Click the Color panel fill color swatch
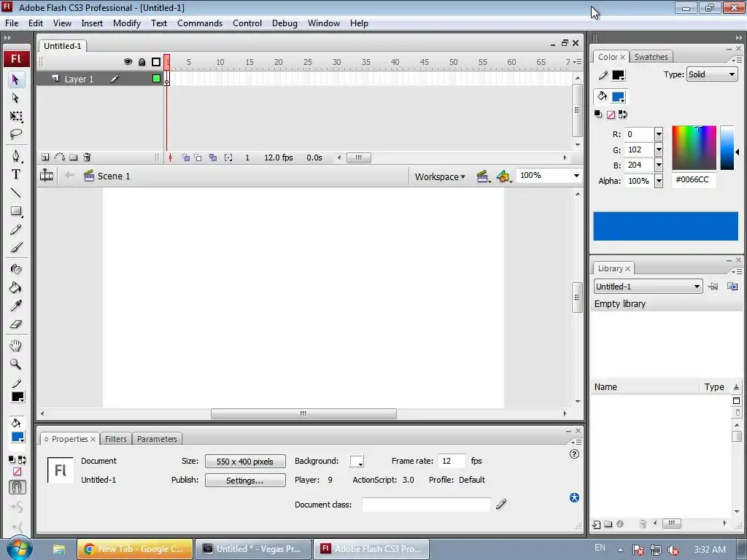 pyautogui.click(x=618, y=97)
